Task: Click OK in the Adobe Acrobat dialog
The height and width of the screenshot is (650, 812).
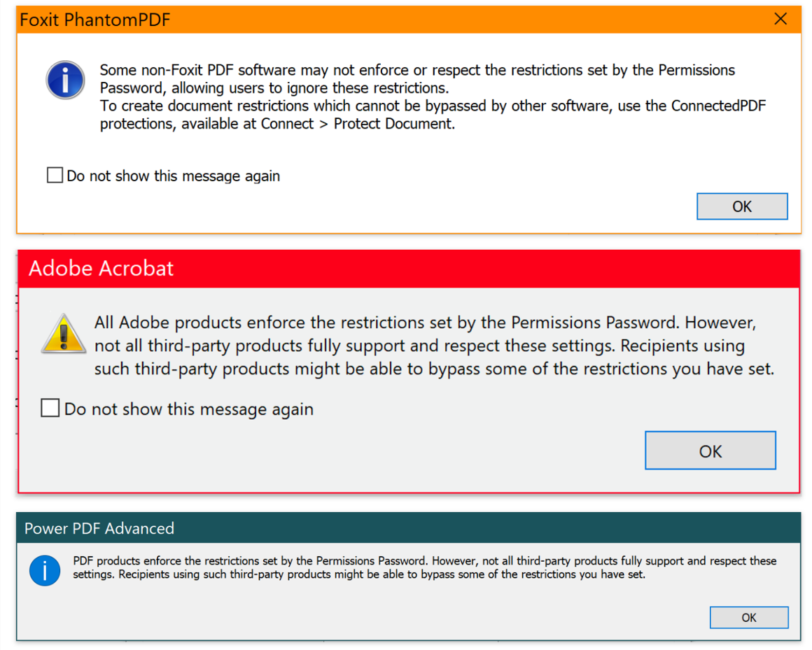Action: click(710, 450)
